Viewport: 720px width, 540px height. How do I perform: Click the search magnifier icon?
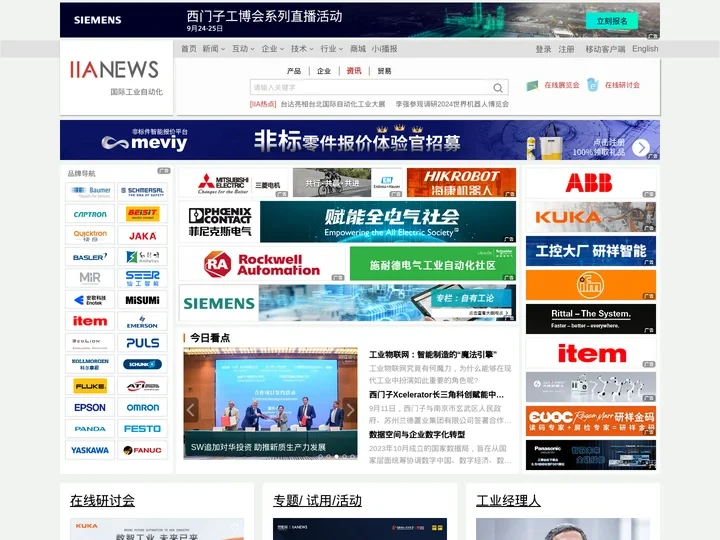click(x=498, y=87)
